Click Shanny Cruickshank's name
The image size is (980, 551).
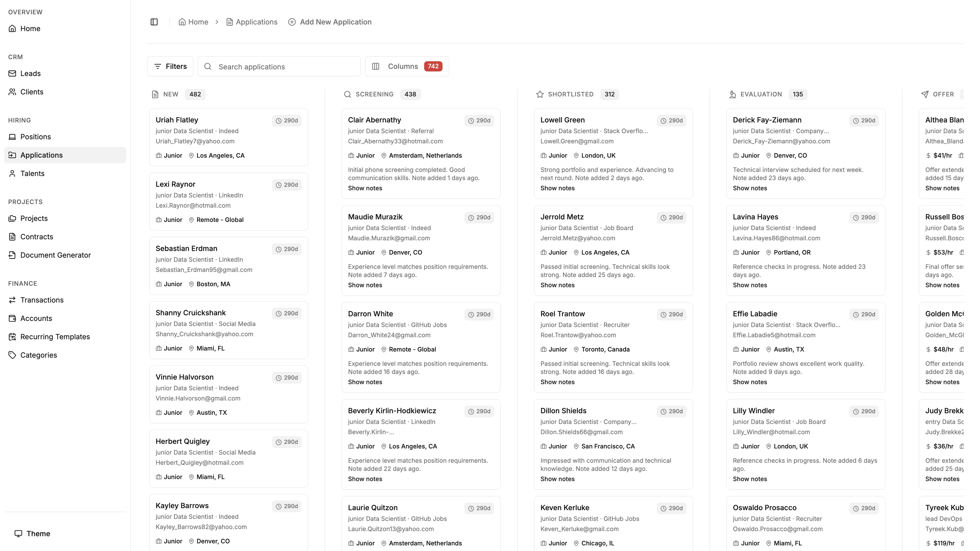click(x=191, y=313)
